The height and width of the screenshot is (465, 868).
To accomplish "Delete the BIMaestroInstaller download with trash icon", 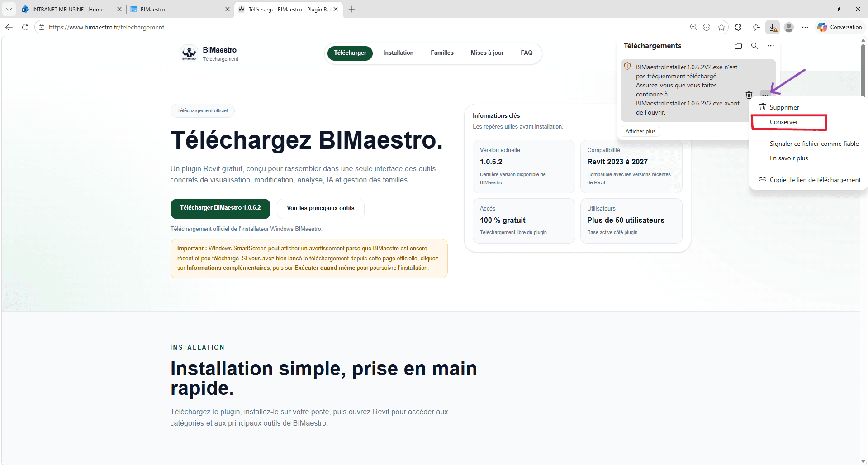I will tap(749, 95).
